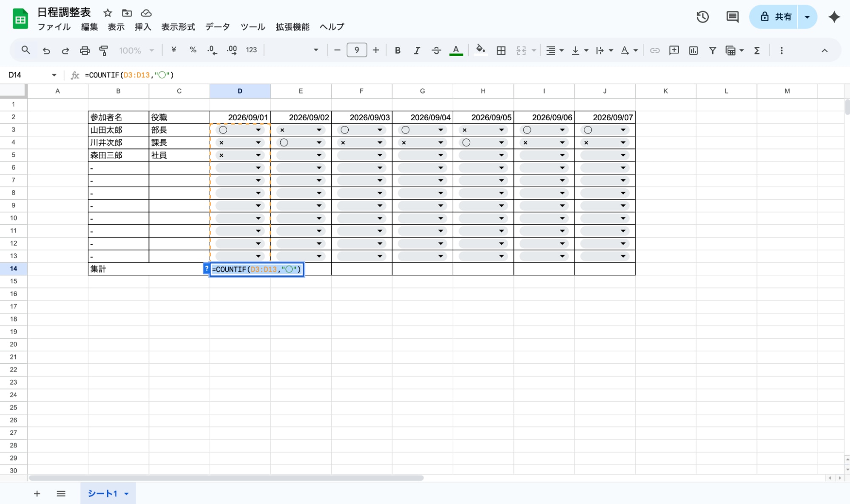This screenshot has width=850, height=504.
Task: Open dropdown for 山田太郎 on 2026/09/01
Action: tap(258, 130)
